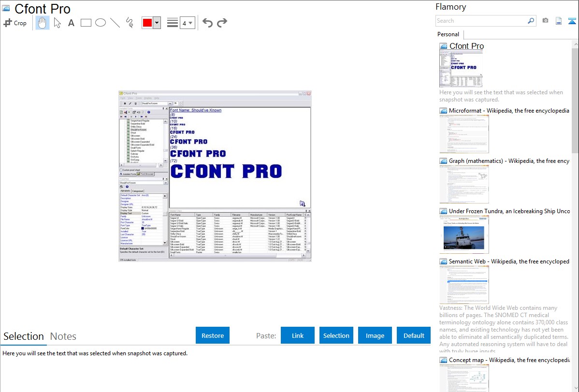579x392 pixels.
Task: Redo the last undone action
Action: (222, 23)
